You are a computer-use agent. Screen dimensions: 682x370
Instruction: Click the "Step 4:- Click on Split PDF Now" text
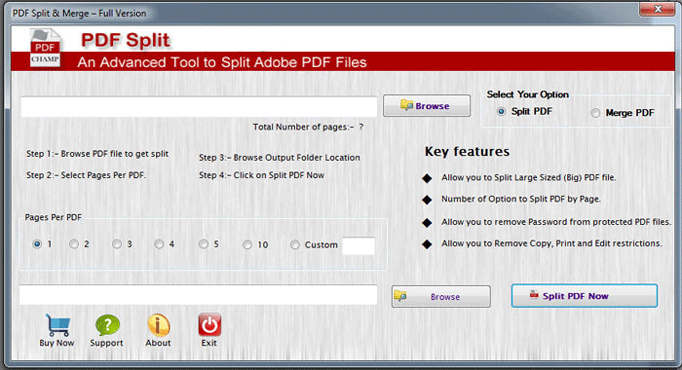[261, 175]
